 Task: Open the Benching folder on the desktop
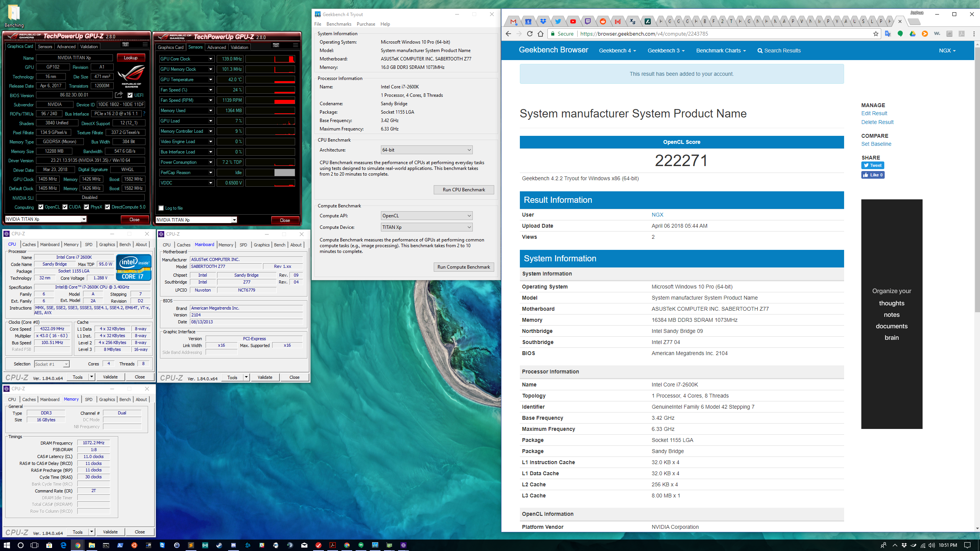(14, 15)
